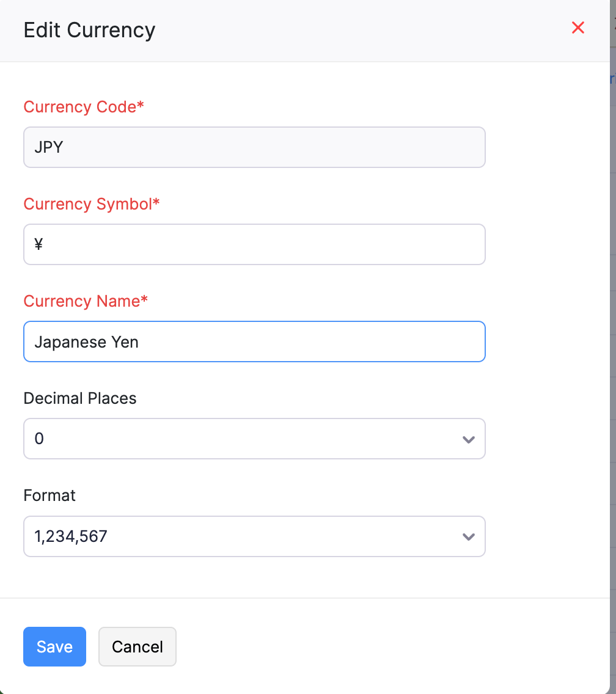Image resolution: width=616 pixels, height=694 pixels.
Task: Click the Currency Code field containing JPY
Action: pyautogui.click(x=254, y=147)
